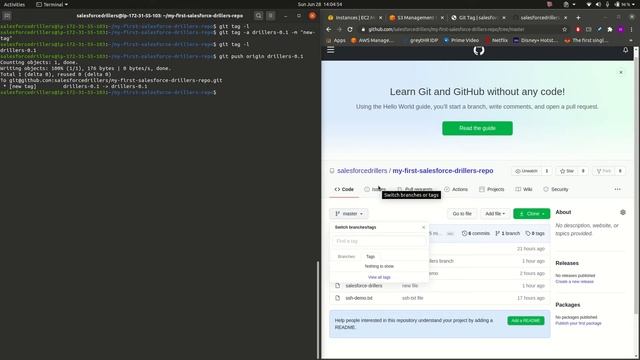Open the Actions tab
This screenshot has width=640, height=360.
pyautogui.click(x=456, y=189)
